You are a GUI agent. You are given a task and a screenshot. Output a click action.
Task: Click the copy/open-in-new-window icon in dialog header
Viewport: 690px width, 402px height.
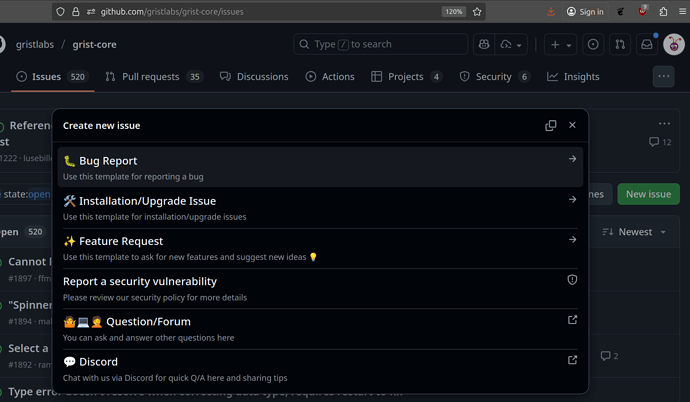point(551,126)
